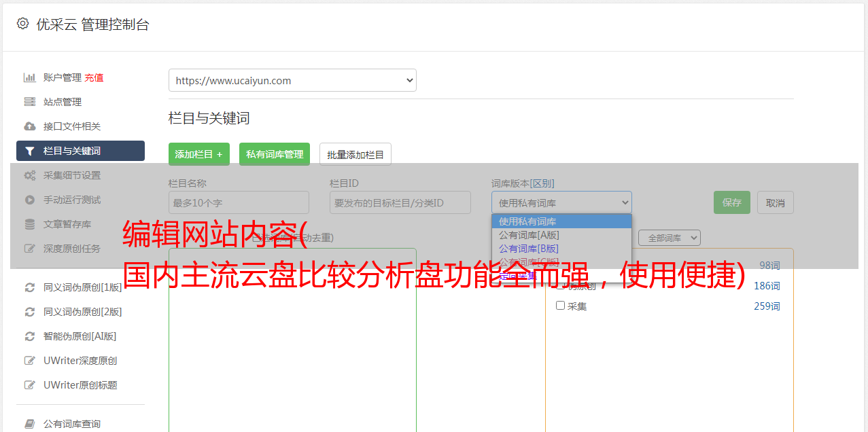Click the play icon for 手动运行测试
This screenshot has width=868, height=432.
(30, 200)
